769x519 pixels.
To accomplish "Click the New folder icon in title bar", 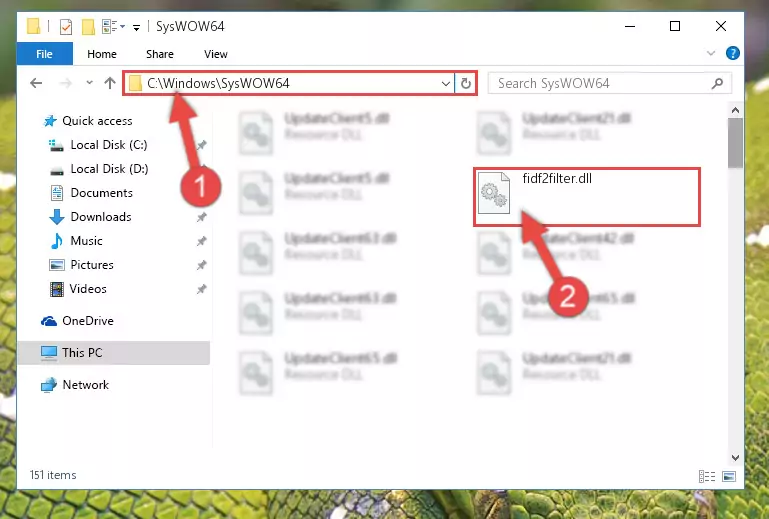I will tap(88, 26).
